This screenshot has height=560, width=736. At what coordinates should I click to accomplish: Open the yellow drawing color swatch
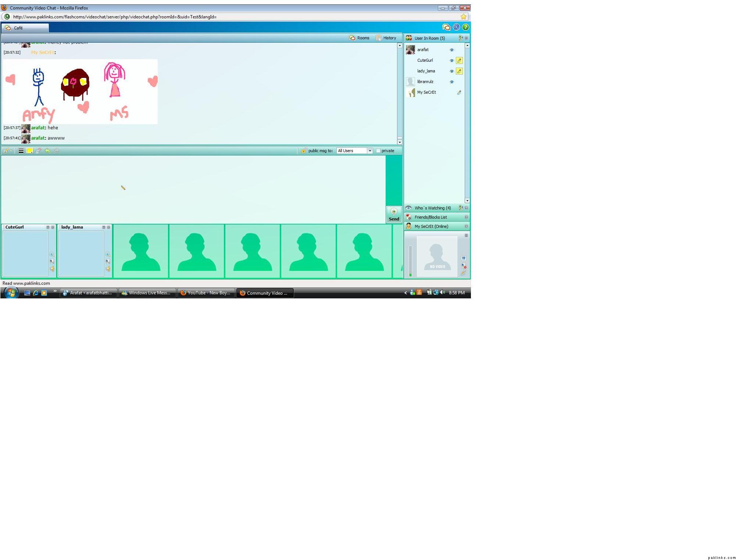tap(30, 151)
